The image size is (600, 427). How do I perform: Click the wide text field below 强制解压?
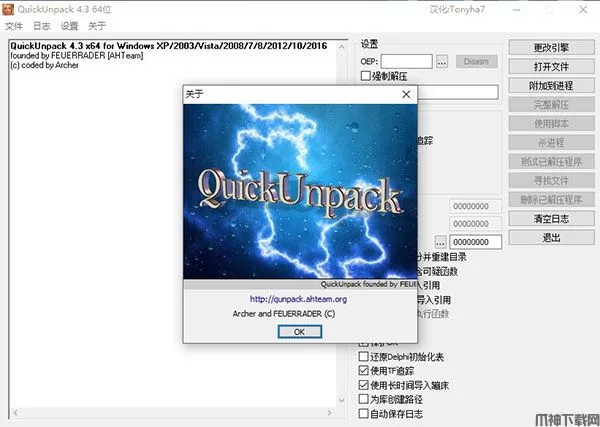pyautogui.click(x=458, y=92)
